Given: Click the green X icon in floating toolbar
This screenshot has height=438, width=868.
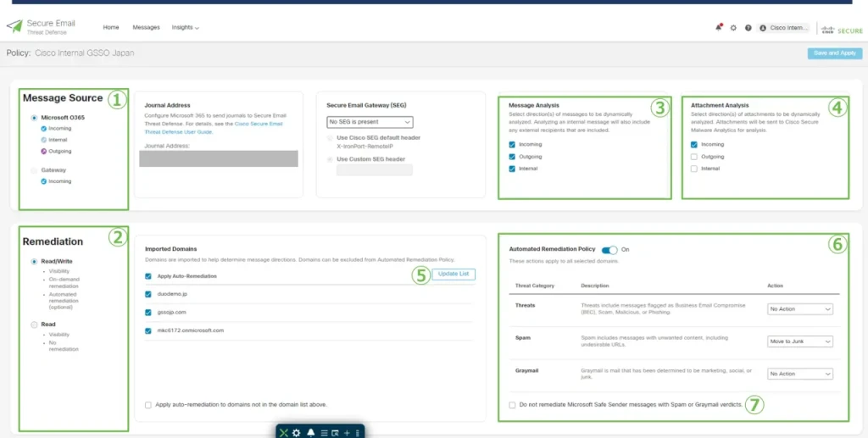Looking at the screenshot, I should 284,432.
